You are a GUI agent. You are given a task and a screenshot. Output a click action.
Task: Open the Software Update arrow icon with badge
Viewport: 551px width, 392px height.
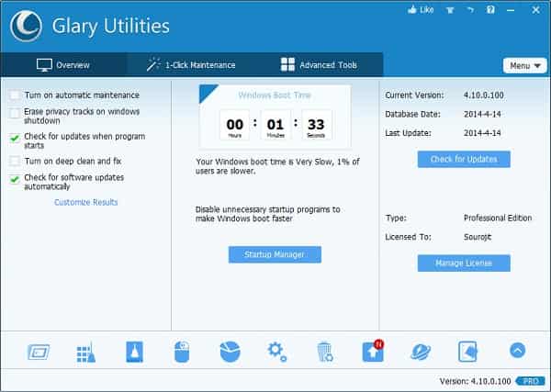click(x=373, y=351)
